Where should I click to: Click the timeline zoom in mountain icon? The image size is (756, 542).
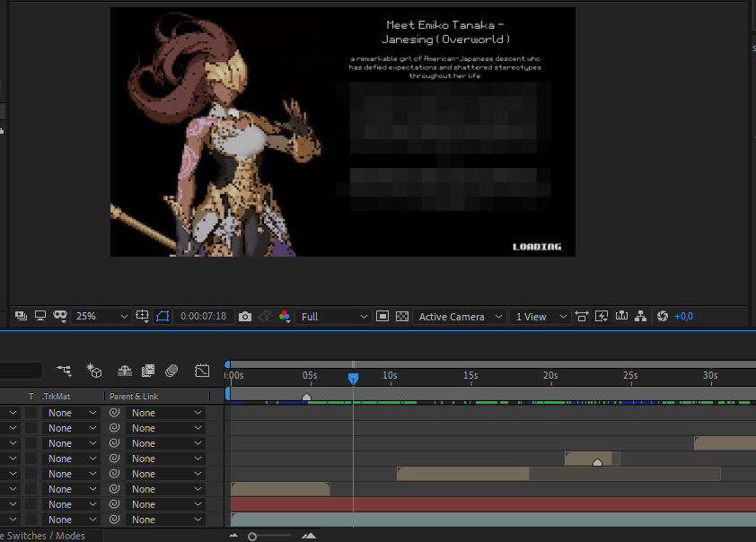(309, 536)
